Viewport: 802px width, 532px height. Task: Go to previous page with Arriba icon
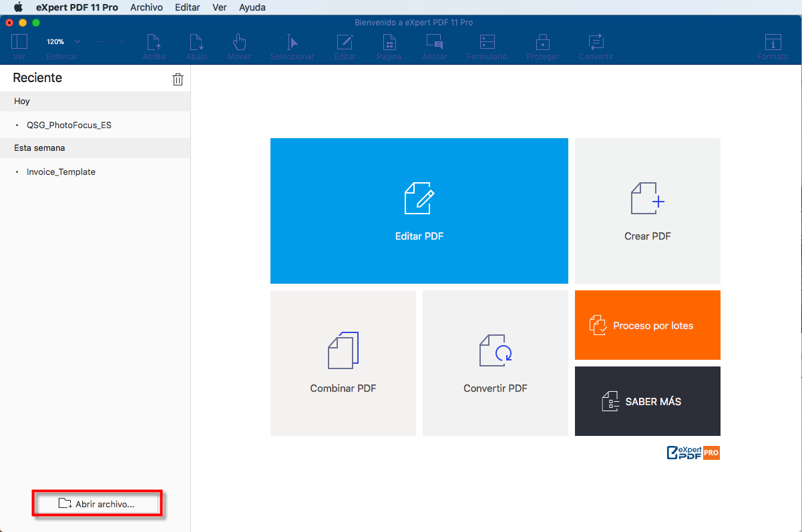pyautogui.click(x=154, y=42)
